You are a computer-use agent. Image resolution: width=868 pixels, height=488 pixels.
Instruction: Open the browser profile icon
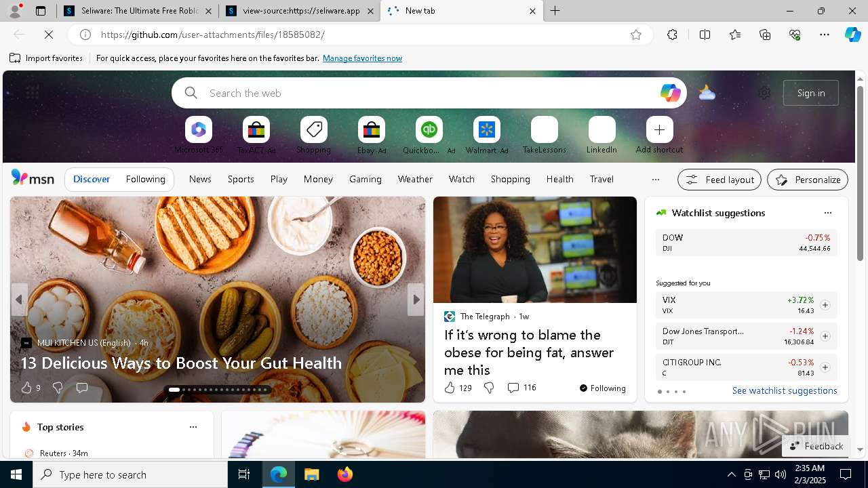click(14, 11)
